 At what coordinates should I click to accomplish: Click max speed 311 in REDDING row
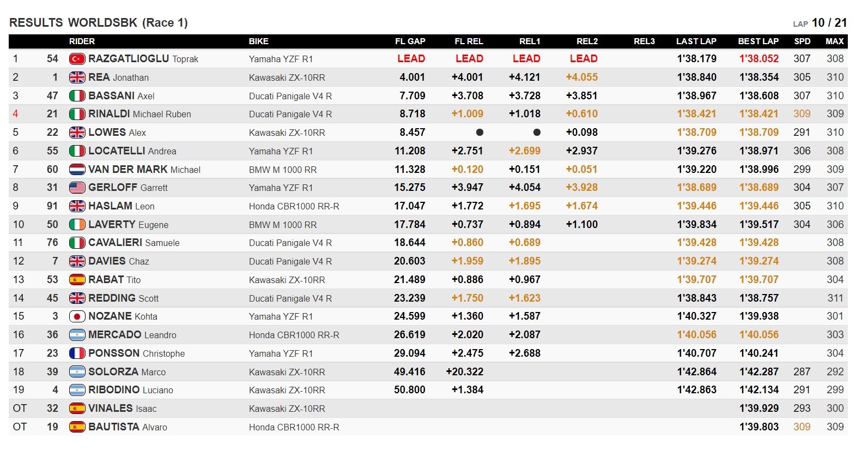point(835,298)
